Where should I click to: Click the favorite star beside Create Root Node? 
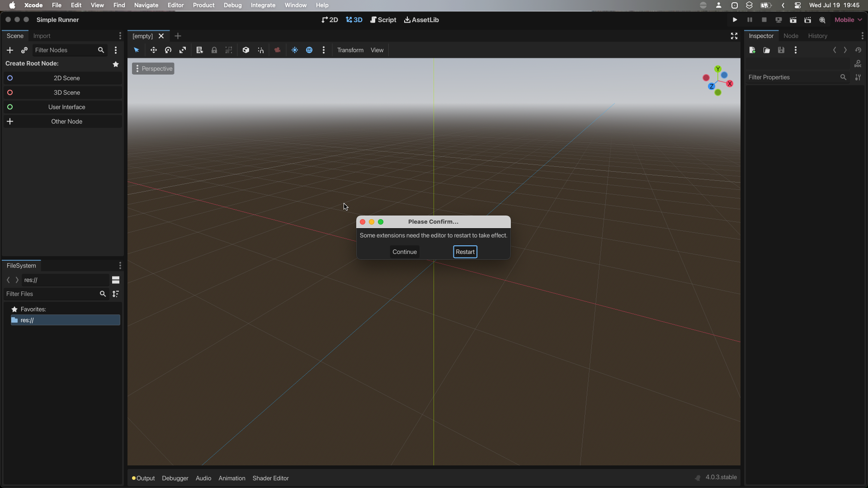click(x=116, y=64)
